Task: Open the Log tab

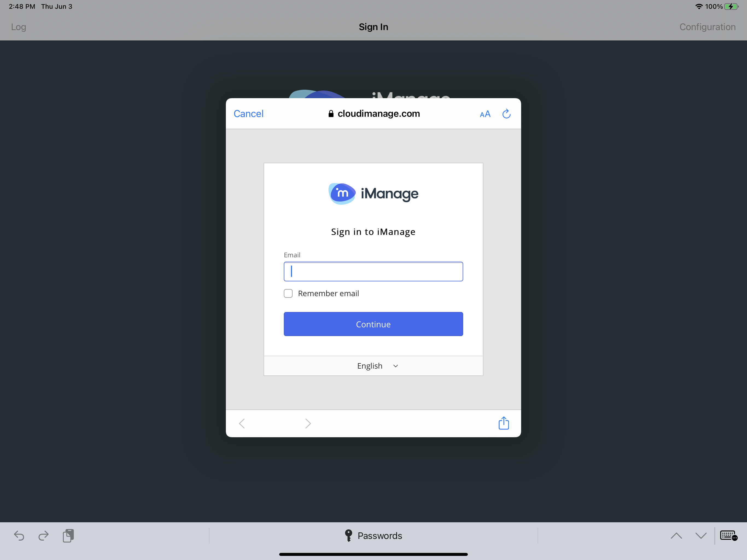Action: 19,27
